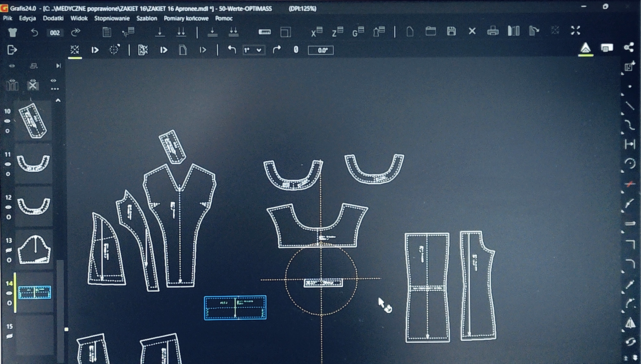Viewport: 641px width, 364px height.
Task: Toggle eye visibility for piece 10
Action: tap(7, 121)
